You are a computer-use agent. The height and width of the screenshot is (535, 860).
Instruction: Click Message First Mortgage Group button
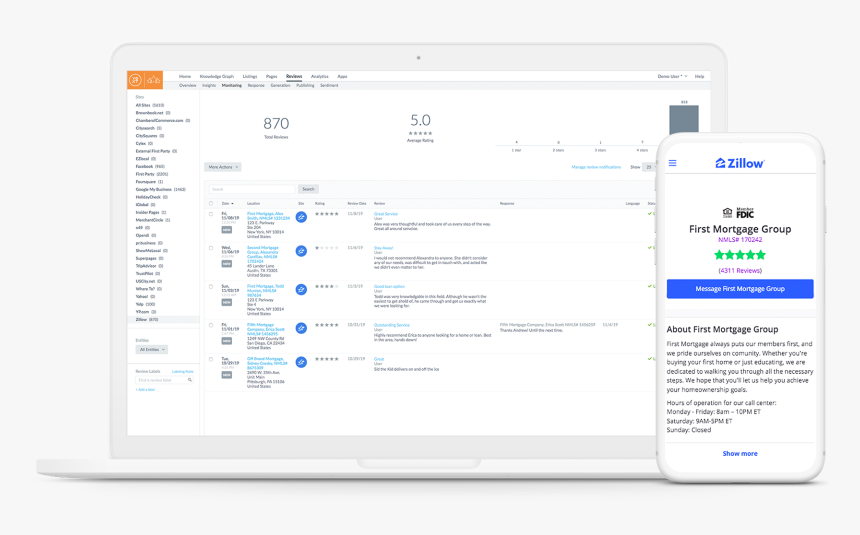[x=740, y=289]
